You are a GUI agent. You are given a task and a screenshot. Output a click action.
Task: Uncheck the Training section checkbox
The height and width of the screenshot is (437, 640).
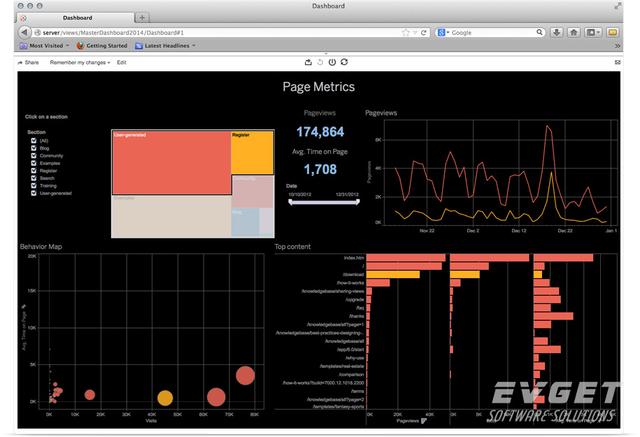(34, 185)
